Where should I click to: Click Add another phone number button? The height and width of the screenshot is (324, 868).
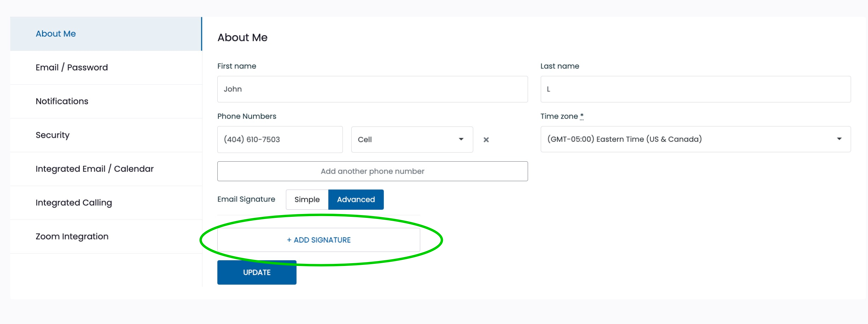pyautogui.click(x=372, y=171)
